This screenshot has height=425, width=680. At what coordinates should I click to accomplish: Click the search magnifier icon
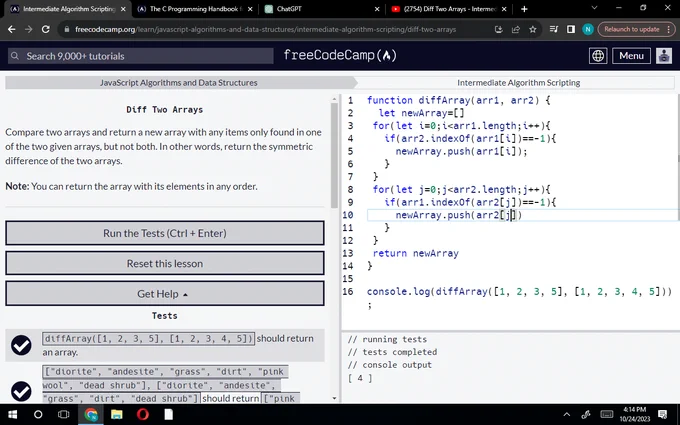point(15,56)
